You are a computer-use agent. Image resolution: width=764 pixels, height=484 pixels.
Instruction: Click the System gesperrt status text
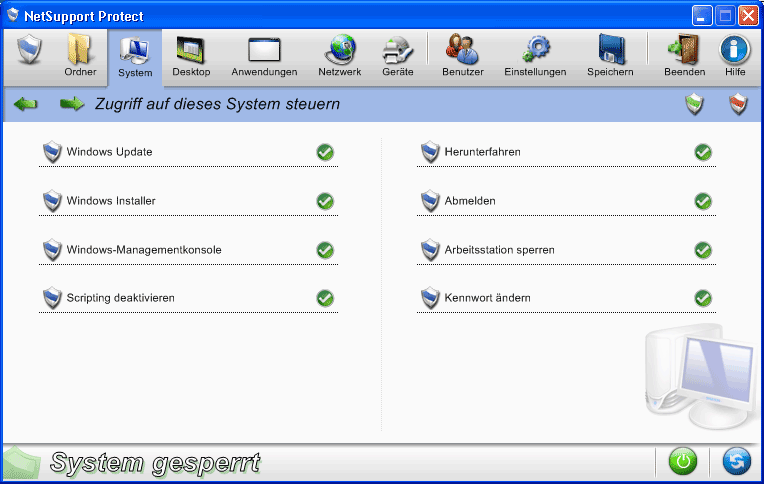click(155, 463)
